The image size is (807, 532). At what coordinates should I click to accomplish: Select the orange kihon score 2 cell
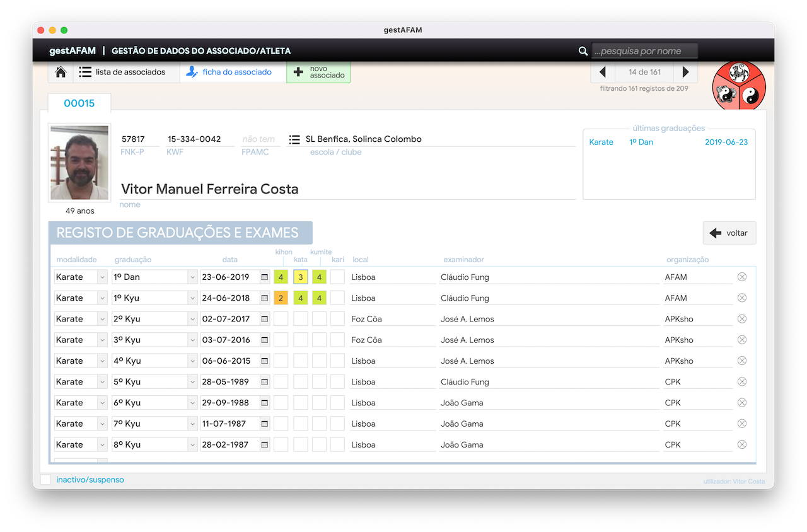tap(281, 298)
